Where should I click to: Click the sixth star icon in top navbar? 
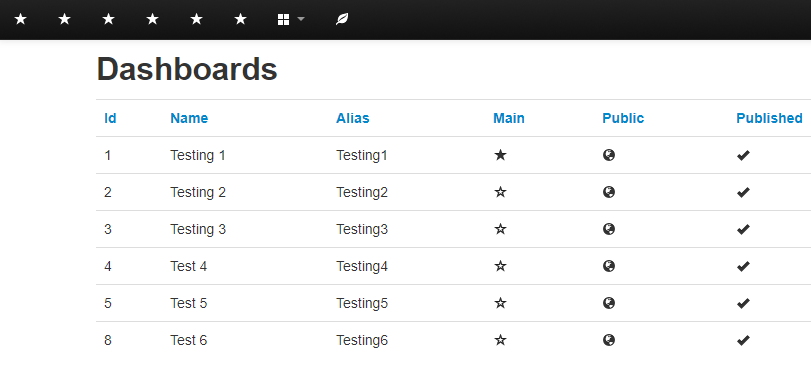240,20
